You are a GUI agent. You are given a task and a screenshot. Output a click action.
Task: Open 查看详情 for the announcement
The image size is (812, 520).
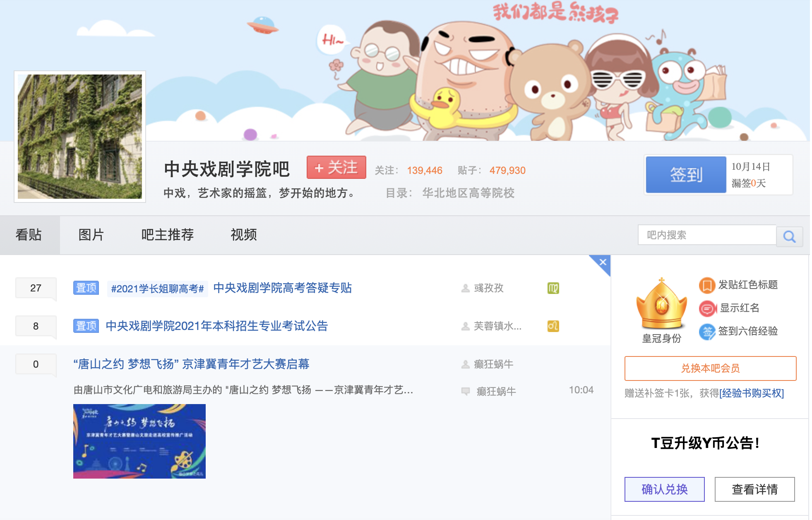coord(754,489)
